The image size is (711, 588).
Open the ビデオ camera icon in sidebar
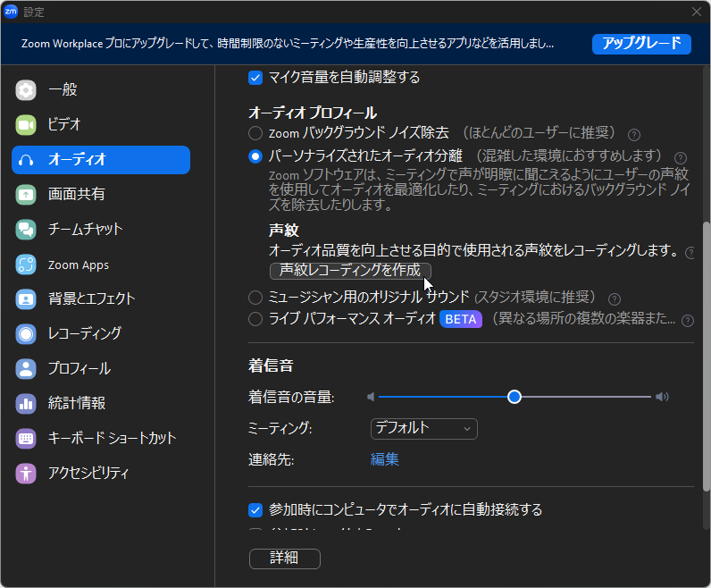tap(26, 125)
